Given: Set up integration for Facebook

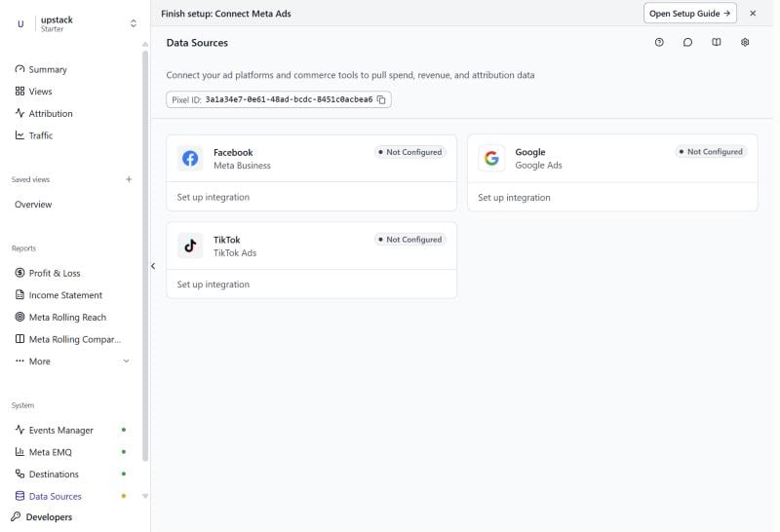Looking at the screenshot, I should pos(213,197).
